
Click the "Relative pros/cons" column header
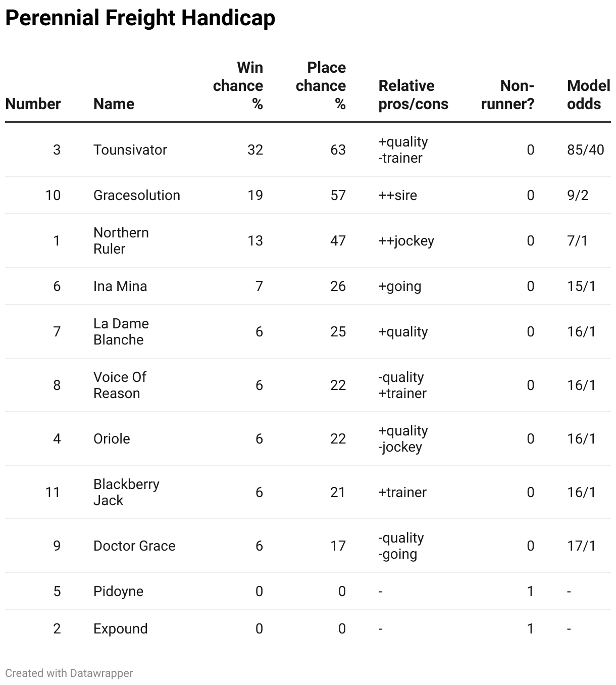[x=413, y=94]
